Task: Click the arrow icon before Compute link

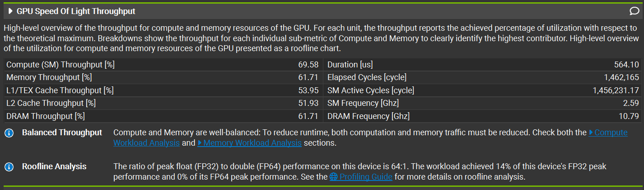Action: [x=591, y=133]
